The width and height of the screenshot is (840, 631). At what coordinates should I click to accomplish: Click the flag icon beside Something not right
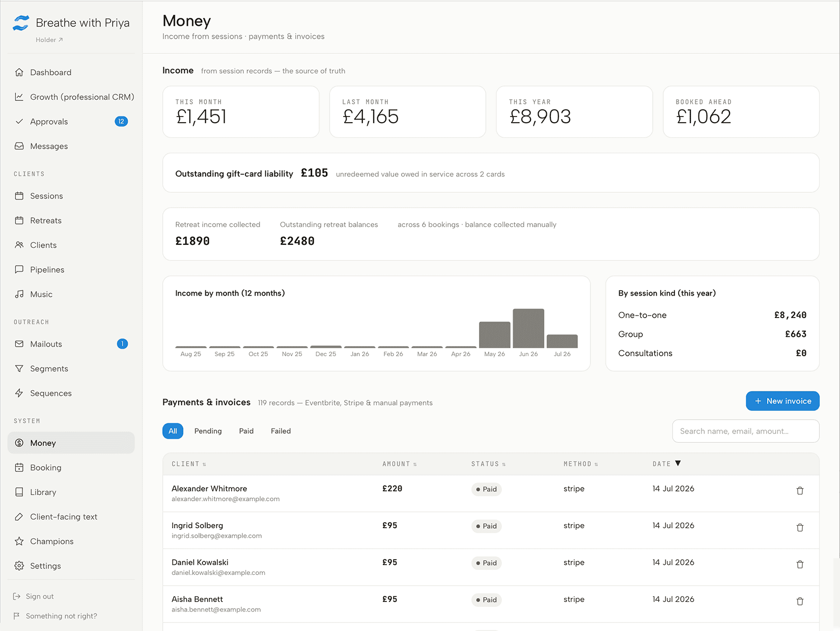[17, 616]
